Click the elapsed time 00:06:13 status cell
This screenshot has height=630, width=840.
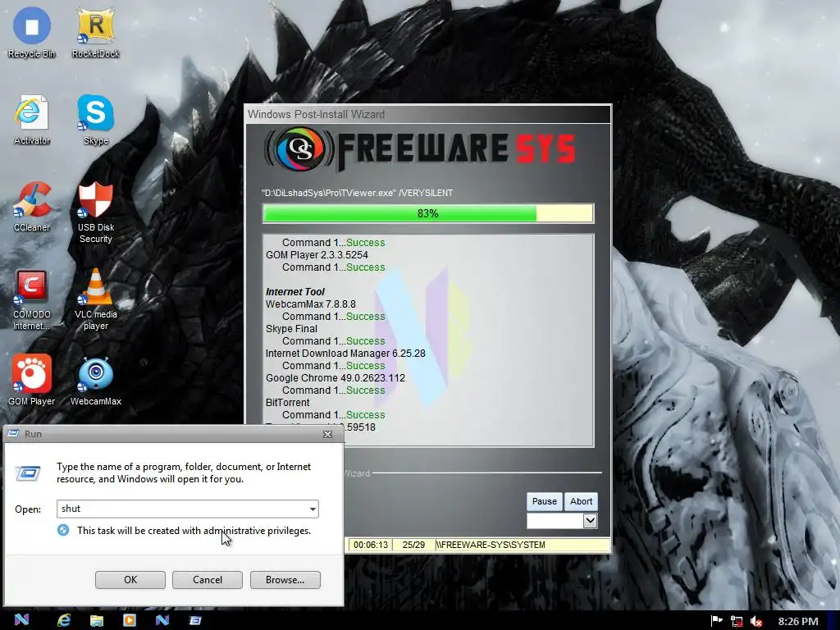pyautogui.click(x=371, y=545)
